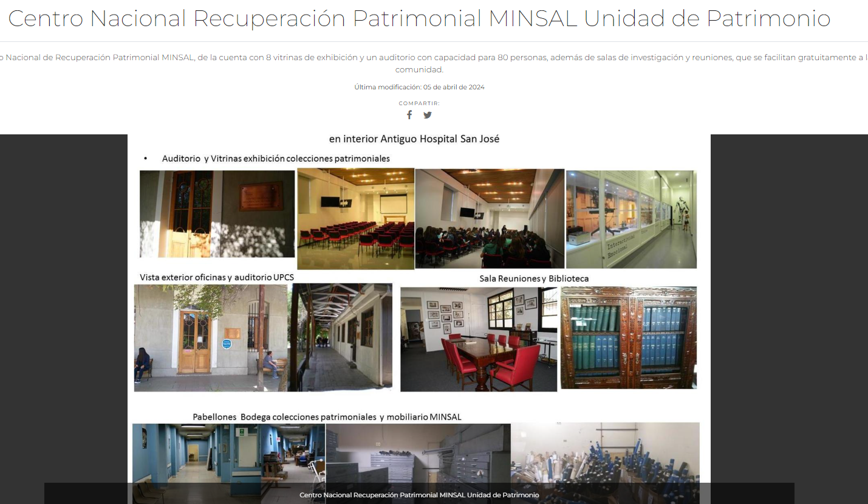Click the 'Última modificación' date text

419,87
